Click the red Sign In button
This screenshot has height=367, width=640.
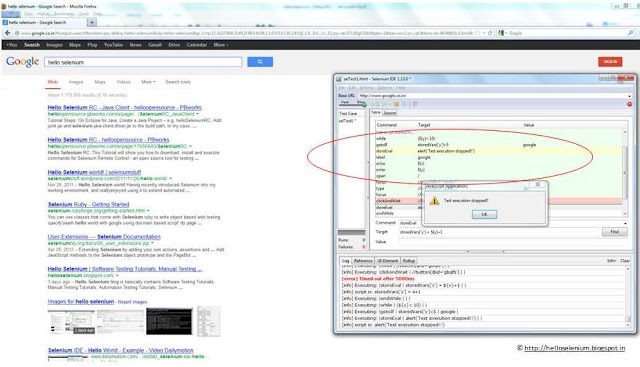pos(610,62)
